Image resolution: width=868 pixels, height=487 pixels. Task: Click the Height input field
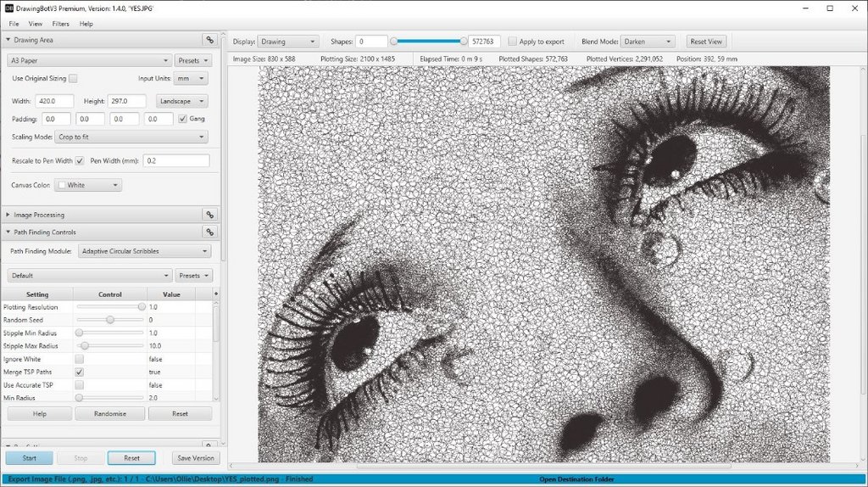click(127, 102)
